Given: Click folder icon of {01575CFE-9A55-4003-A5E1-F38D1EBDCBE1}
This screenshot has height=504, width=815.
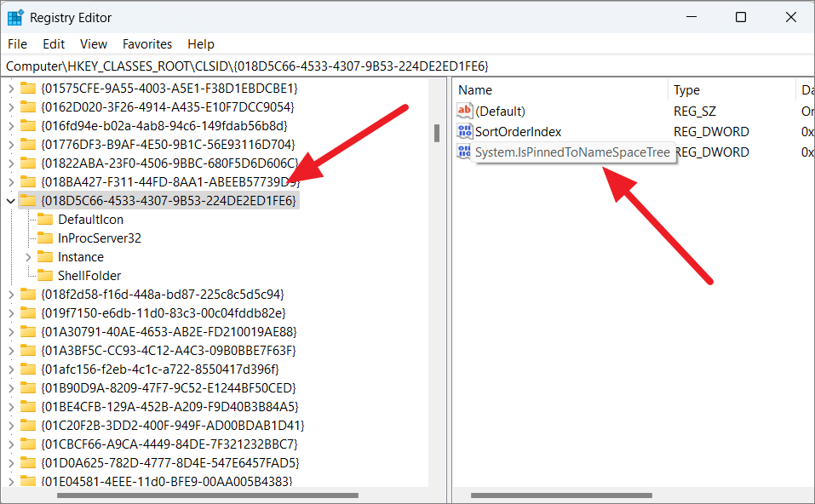Looking at the screenshot, I should (27, 88).
